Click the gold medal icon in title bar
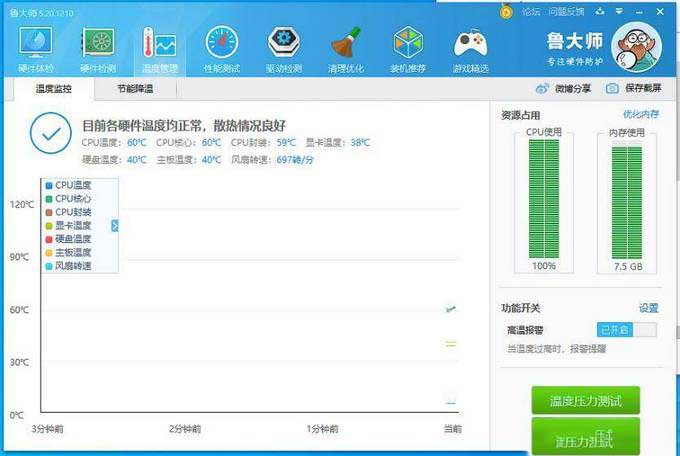The height and width of the screenshot is (456, 680). [x=506, y=12]
